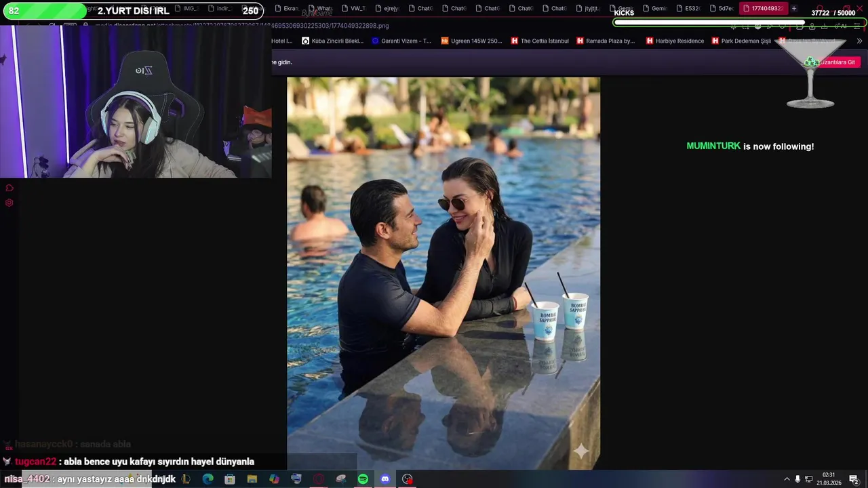Viewport: 868px width, 488px height.
Task: Click the pool couple photo
Action: coord(443,273)
